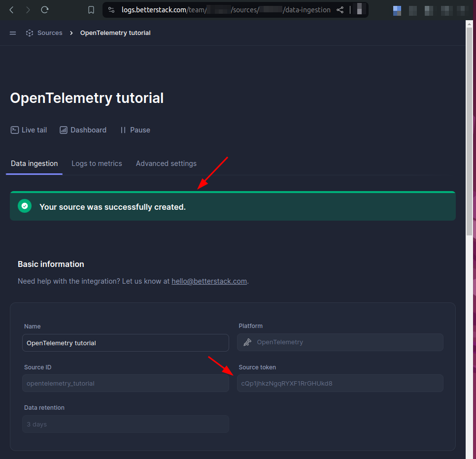Image resolution: width=476 pixels, height=459 pixels.
Task: Reload the page with the refresh icon
Action: (45, 10)
